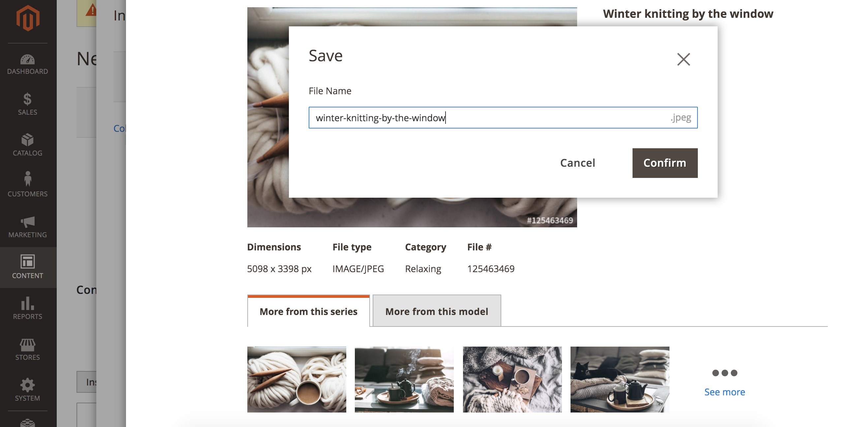The image size is (868, 427).
Task: Select the steaming teapot on table thumbnail
Action: click(404, 379)
